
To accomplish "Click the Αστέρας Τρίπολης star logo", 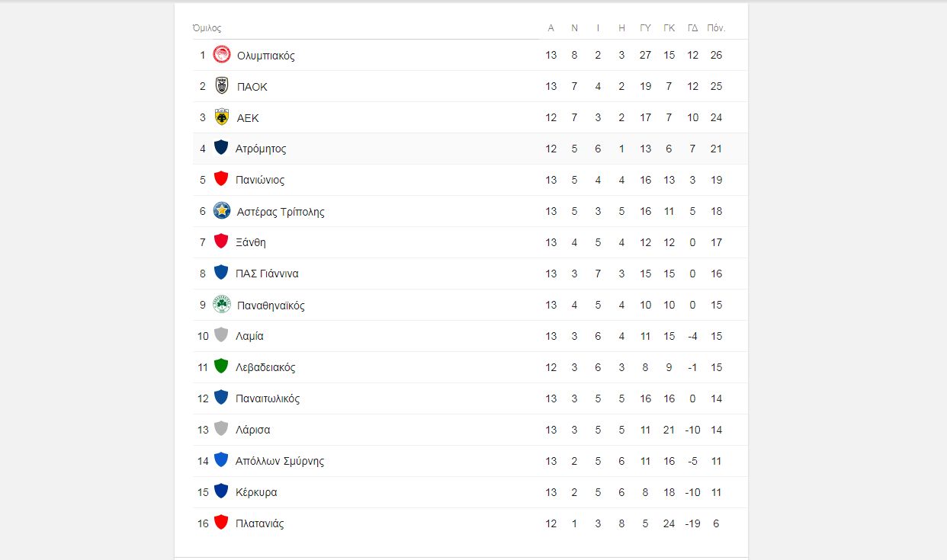I will pyautogui.click(x=222, y=211).
